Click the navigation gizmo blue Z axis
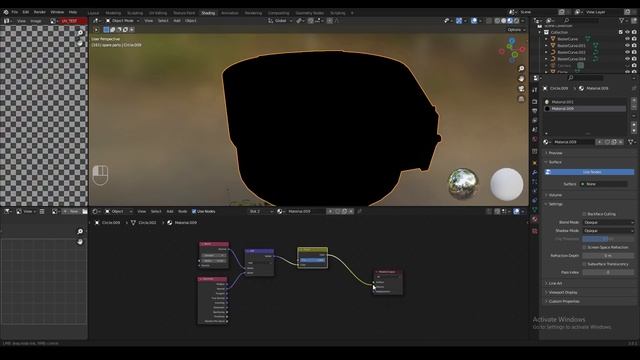The image size is (640, 360). [512, 41]
